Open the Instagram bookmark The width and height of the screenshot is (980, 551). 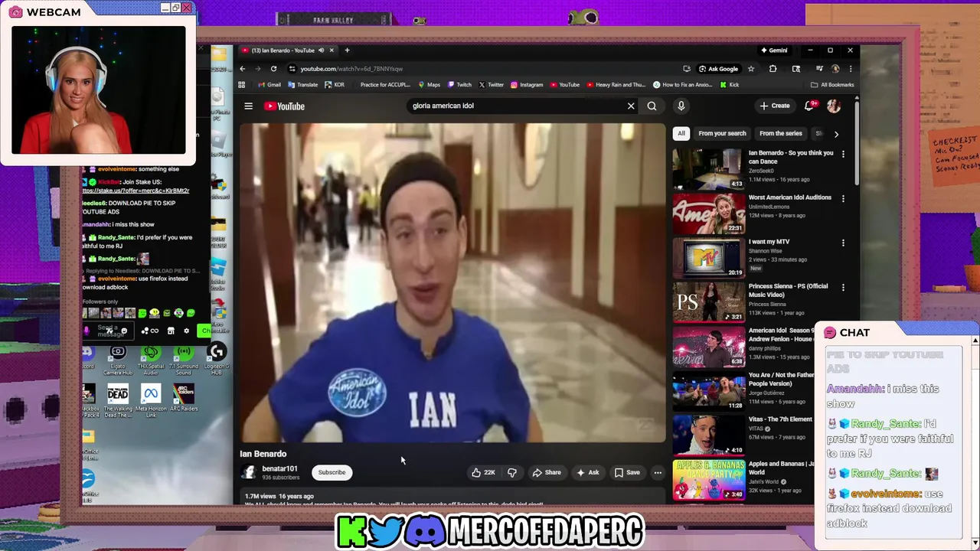pyautogui.click(x=527, y=85)
